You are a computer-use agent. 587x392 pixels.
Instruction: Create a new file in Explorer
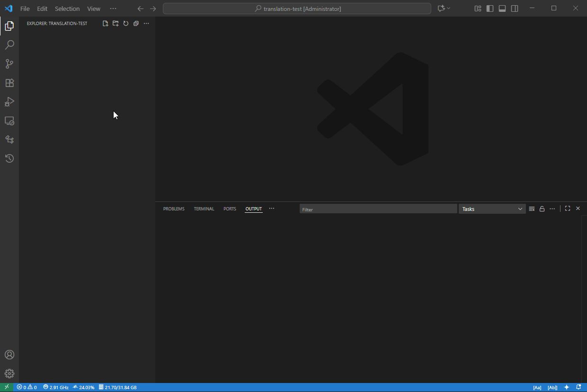(x=106, y=23)
